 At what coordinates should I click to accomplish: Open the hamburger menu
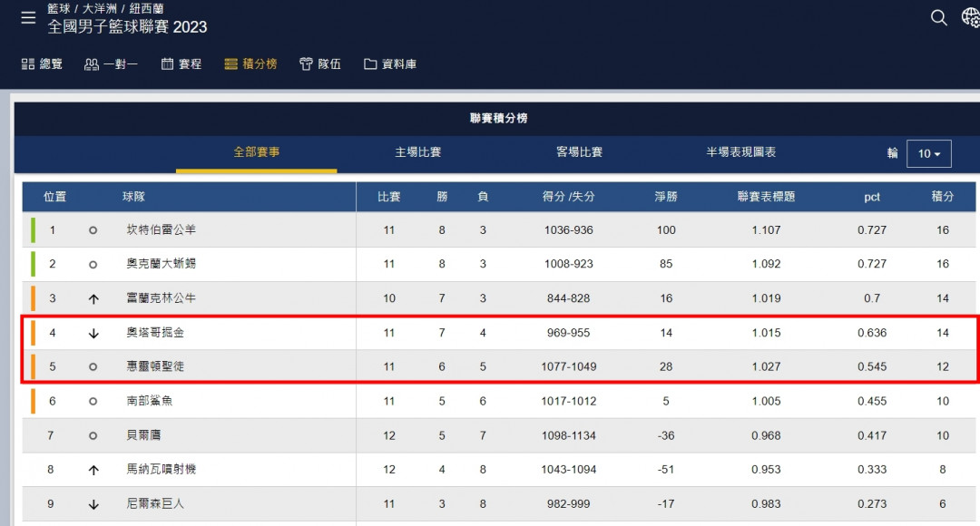pyautogui.click(x=28, y=18)
